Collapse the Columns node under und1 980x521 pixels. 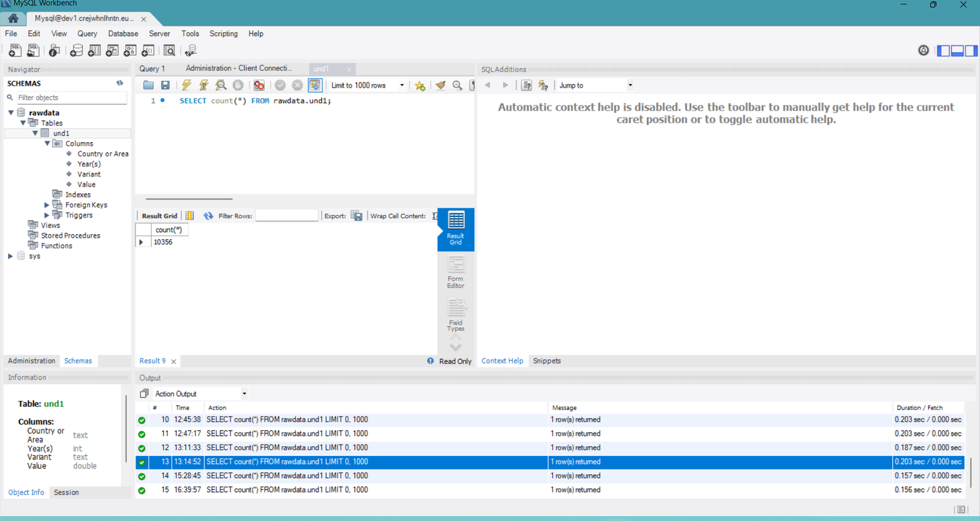[x=47, y=143]
